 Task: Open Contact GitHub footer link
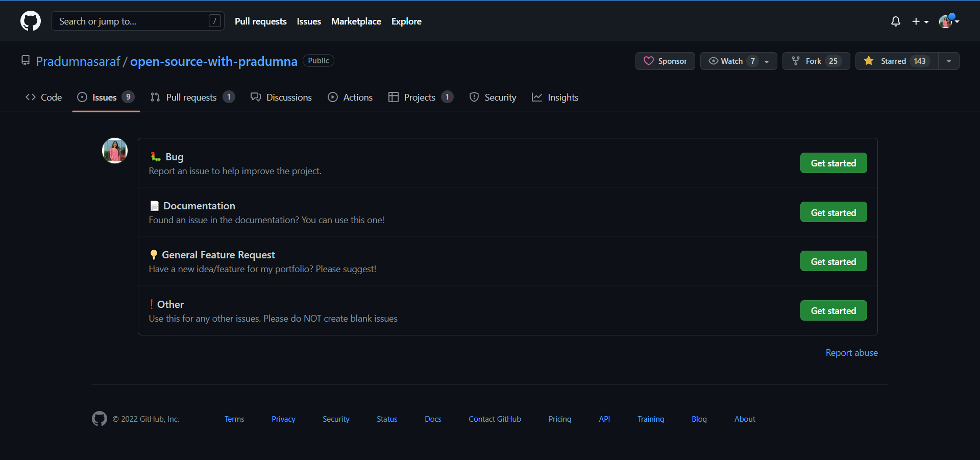tap(495, 419)
